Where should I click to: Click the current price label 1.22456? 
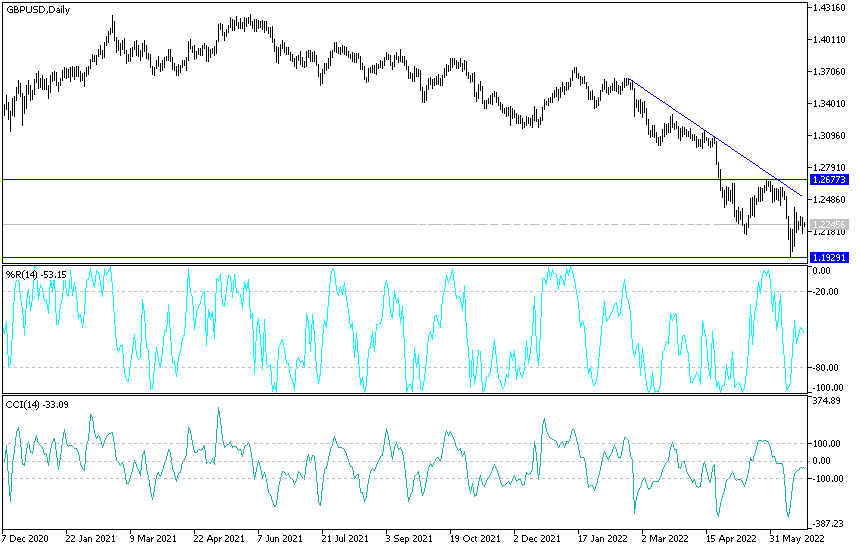[x=829, y=224]
